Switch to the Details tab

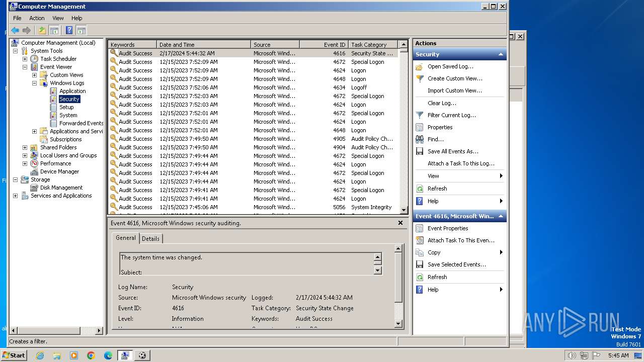pos(150,239)
